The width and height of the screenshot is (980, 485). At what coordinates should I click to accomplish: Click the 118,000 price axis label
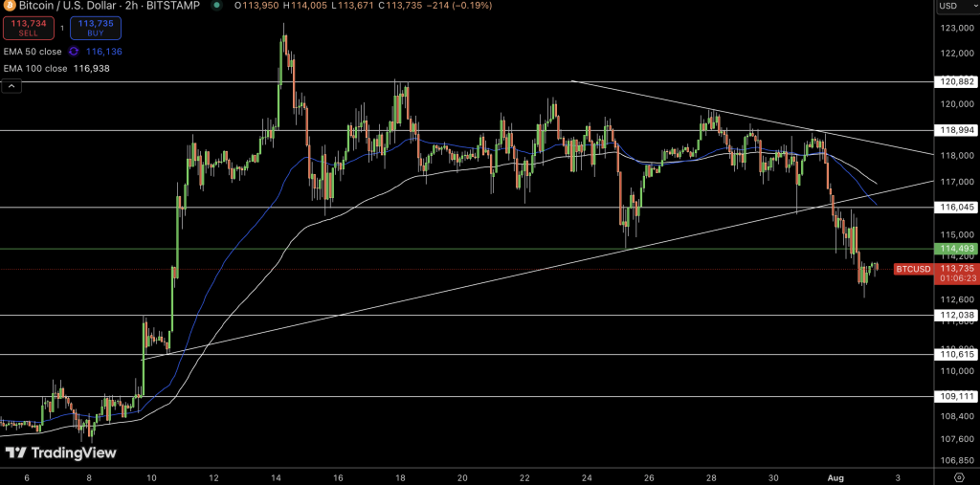957,155
